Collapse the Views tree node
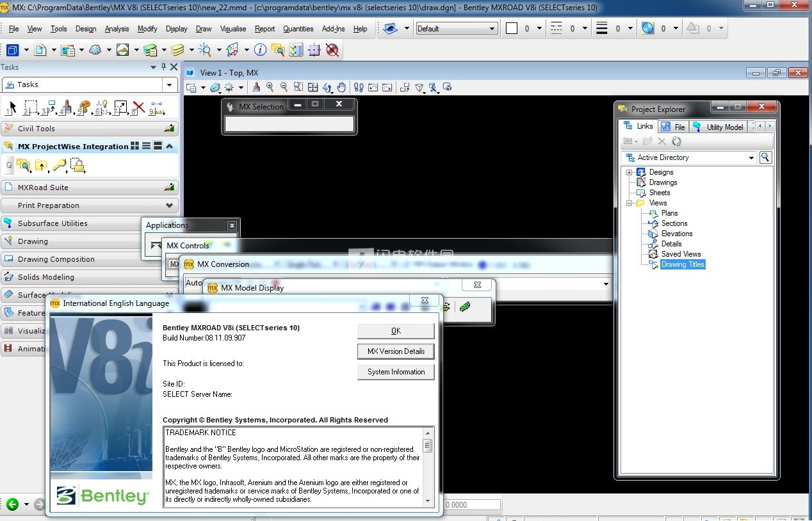The image size is (812, 521). [x=629, y=203]
